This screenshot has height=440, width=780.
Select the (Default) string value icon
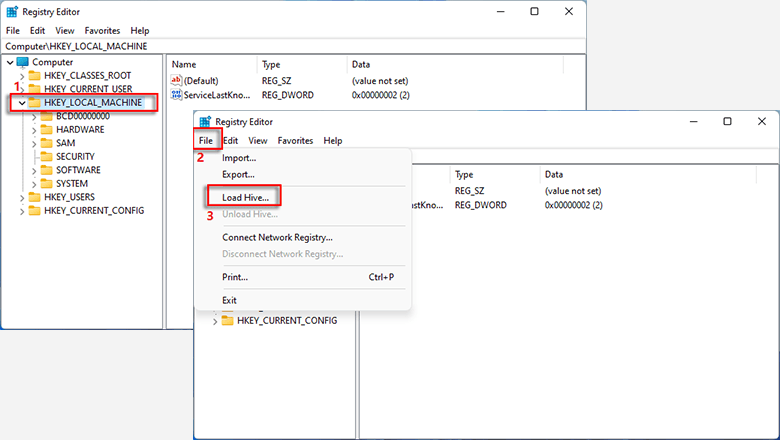176,80
